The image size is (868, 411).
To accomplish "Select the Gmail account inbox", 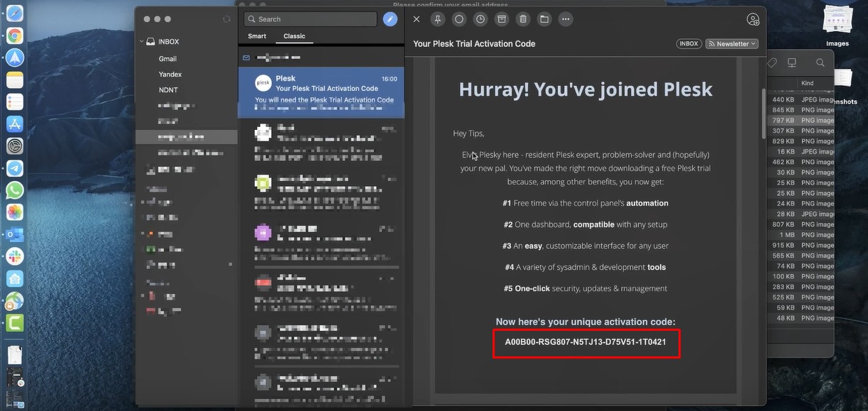I will (x=167, y=59).
